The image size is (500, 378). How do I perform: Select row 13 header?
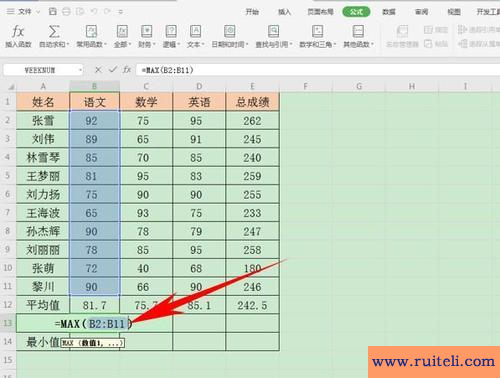point(8,323)
